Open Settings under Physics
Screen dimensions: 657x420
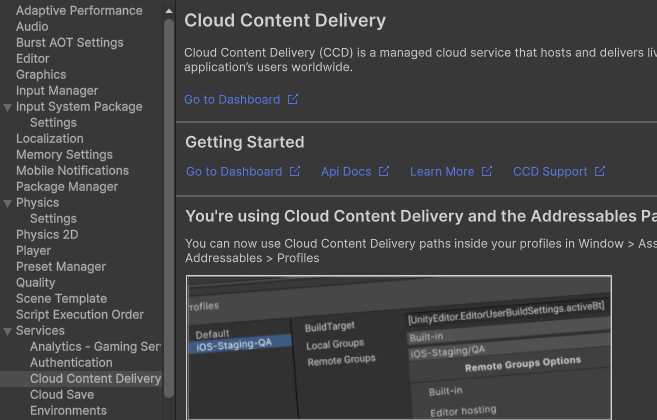tap(53, 218)
